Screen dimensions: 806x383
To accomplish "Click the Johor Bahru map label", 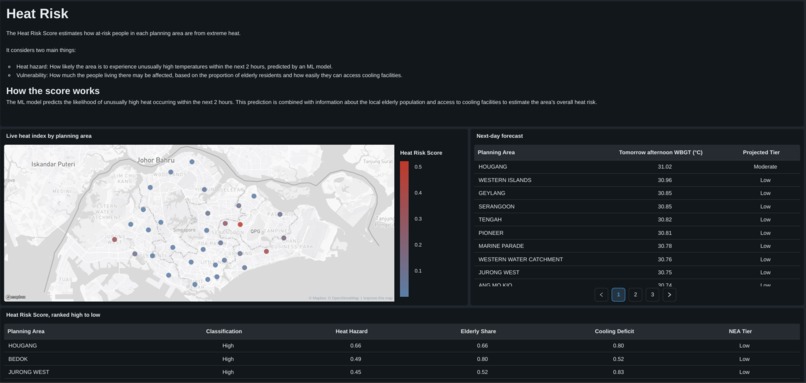I will click(156, 160).
